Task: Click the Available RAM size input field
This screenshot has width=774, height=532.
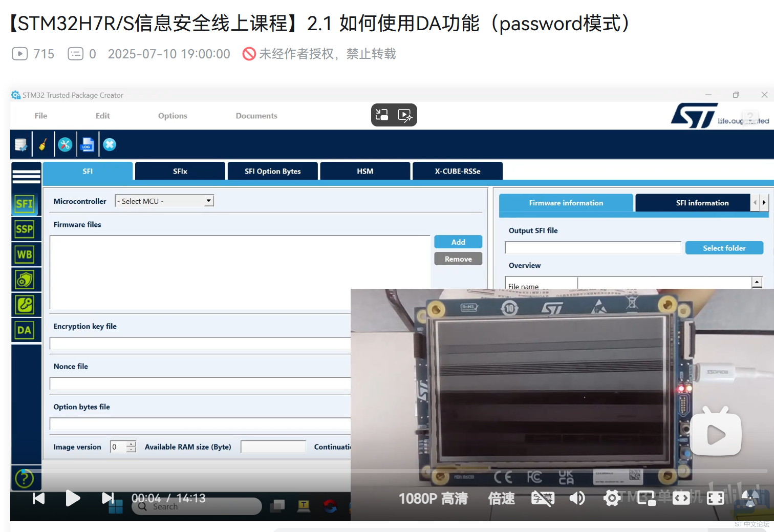Action: (273, 447)
